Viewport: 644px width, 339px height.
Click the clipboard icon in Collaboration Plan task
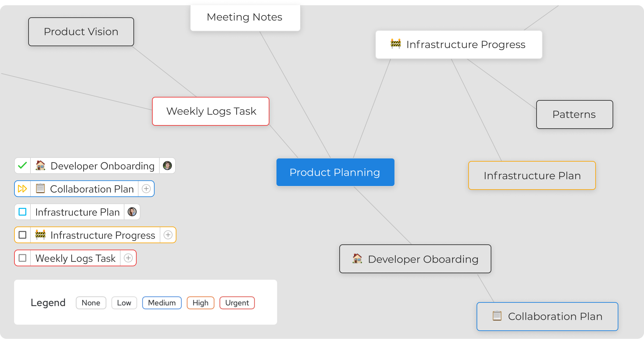coord(40,189)
